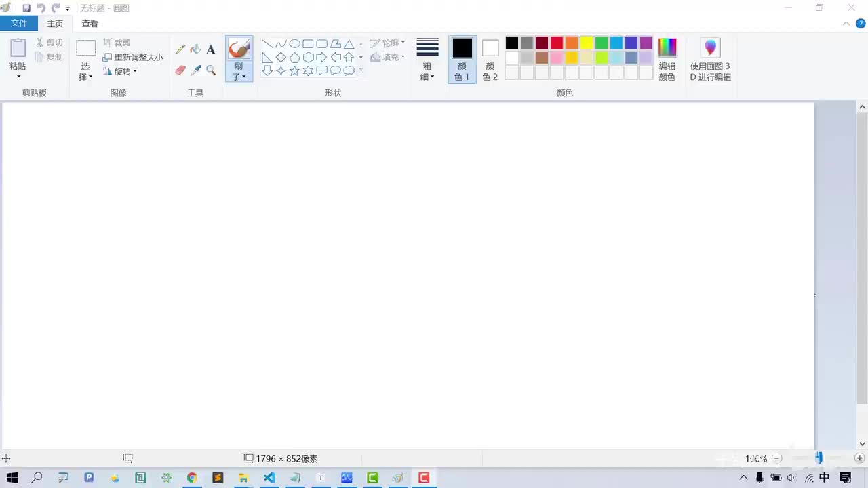Pick the red color swatch

[x=557, y=43]
